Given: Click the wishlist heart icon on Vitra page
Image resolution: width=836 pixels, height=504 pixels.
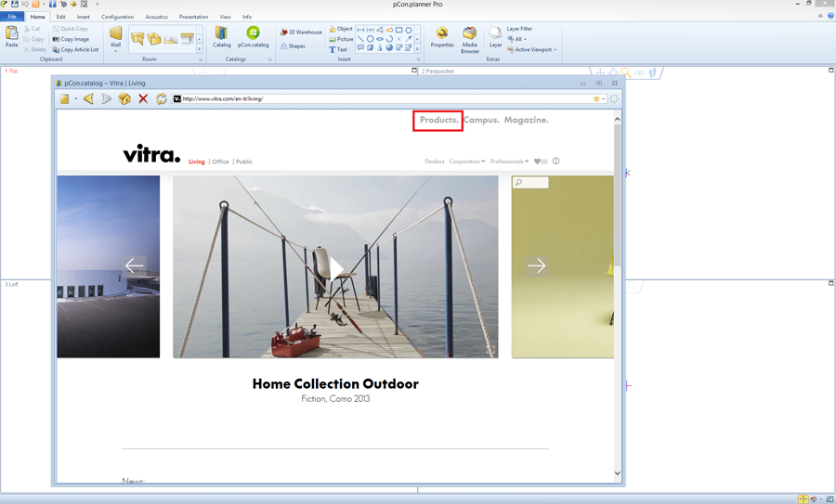Looking at the screenshot, I should (x=537, y=162).
